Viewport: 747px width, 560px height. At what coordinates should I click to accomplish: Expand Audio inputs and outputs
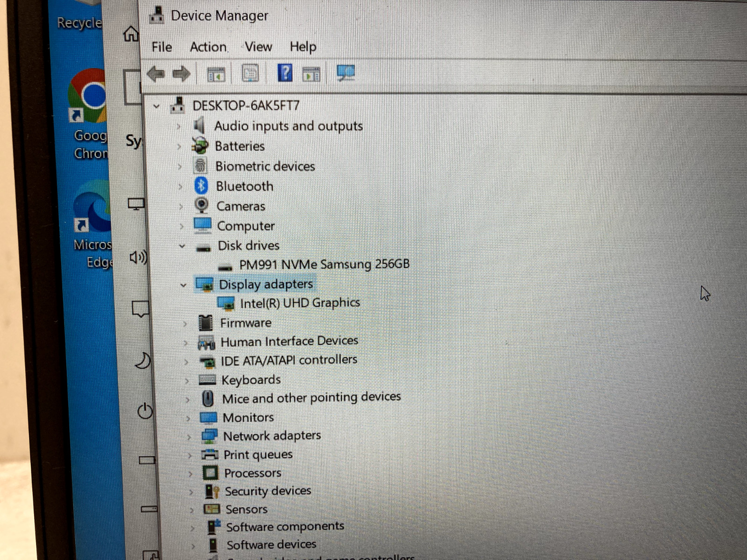[178, 126]
